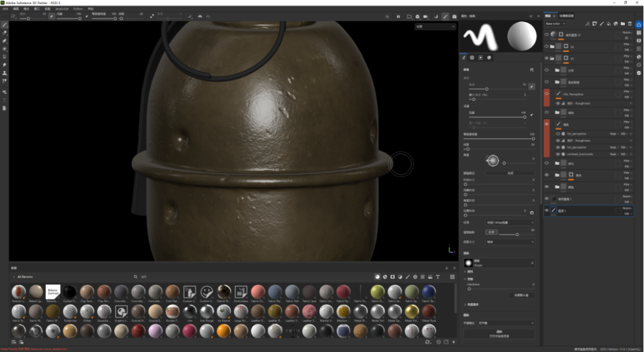
Task: Click the lazy mouse disabled field
Action: point(510,173)
